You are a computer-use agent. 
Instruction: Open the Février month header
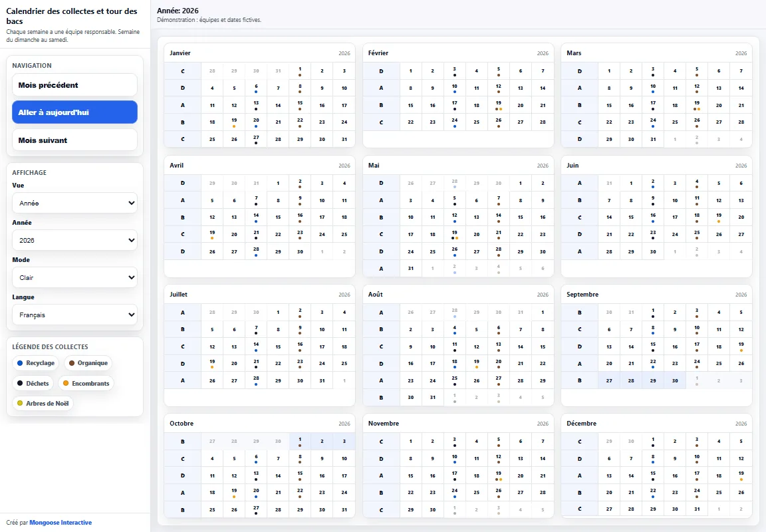click(458, 53)
